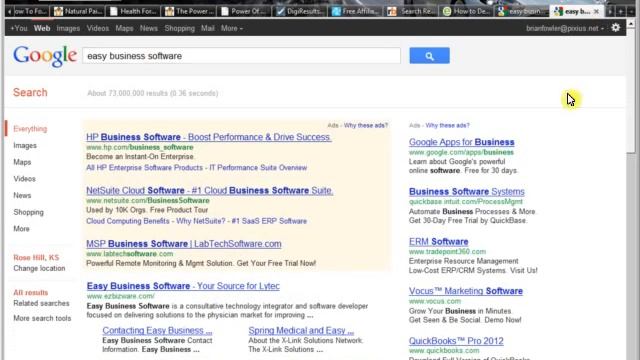Open IT Performance Suite Overview sublink
This screenshot has width=640, height=360.
pos(258,168)
